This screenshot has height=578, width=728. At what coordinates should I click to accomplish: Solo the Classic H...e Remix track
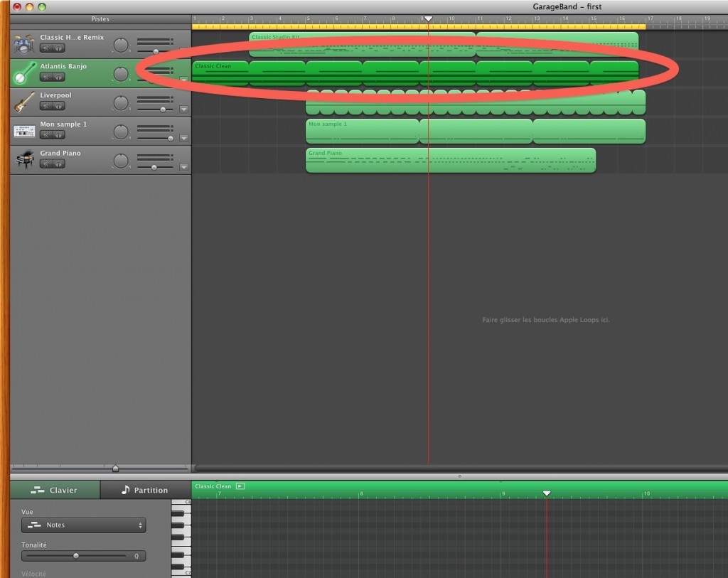(x=58, y=48)
